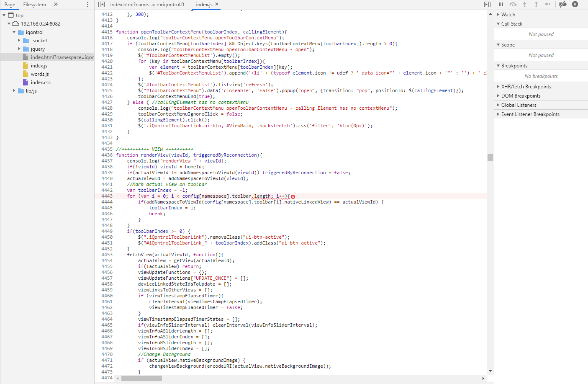Collapse the iqontrol folder arrow
Viewport: 588px width, 384px height.
[x=14, y=32]
